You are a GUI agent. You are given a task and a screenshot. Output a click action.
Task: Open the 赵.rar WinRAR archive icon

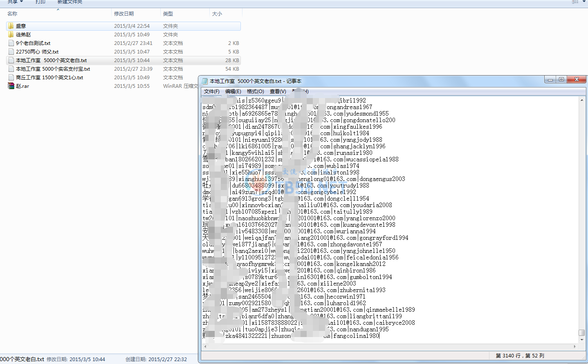click(11, 86)
